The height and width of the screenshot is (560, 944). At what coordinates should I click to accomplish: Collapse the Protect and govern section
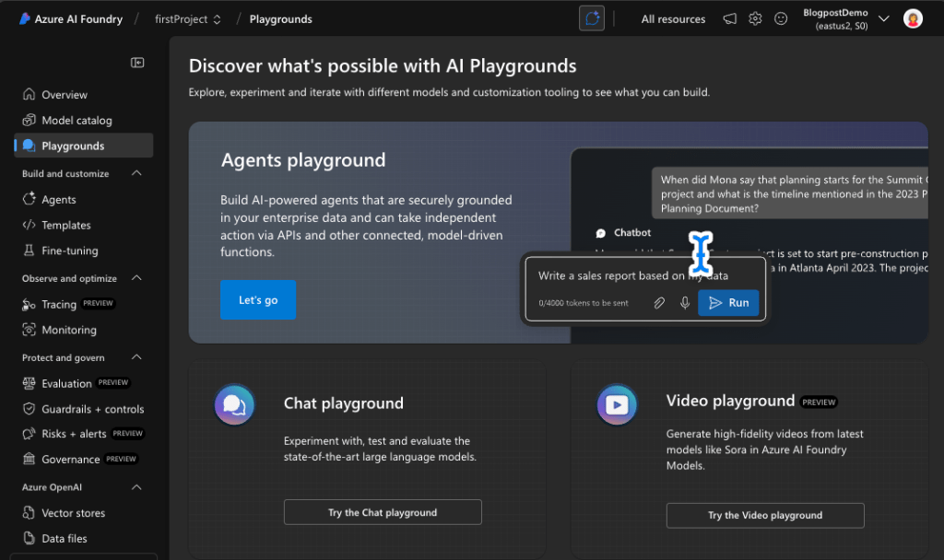(x=136, y=357)
